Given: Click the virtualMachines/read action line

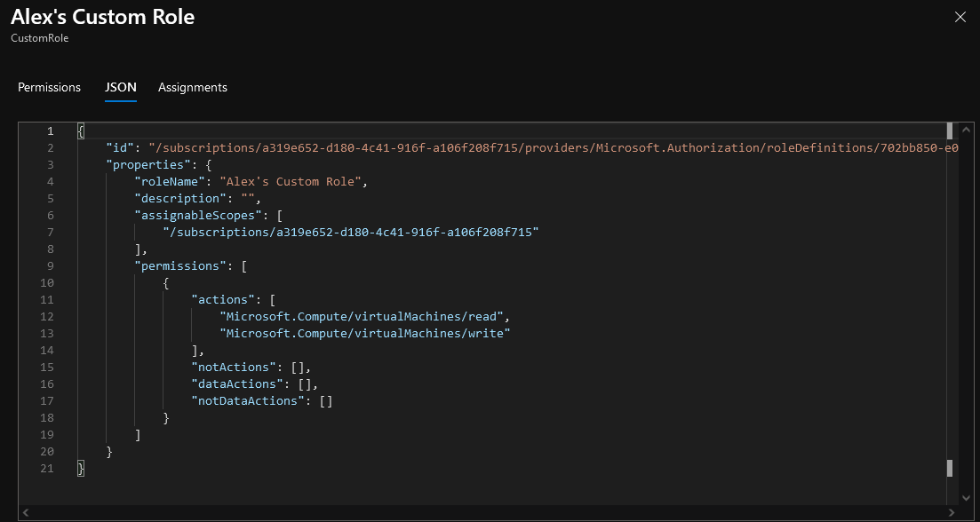Looking at the screenshot, I should (365, 317).
